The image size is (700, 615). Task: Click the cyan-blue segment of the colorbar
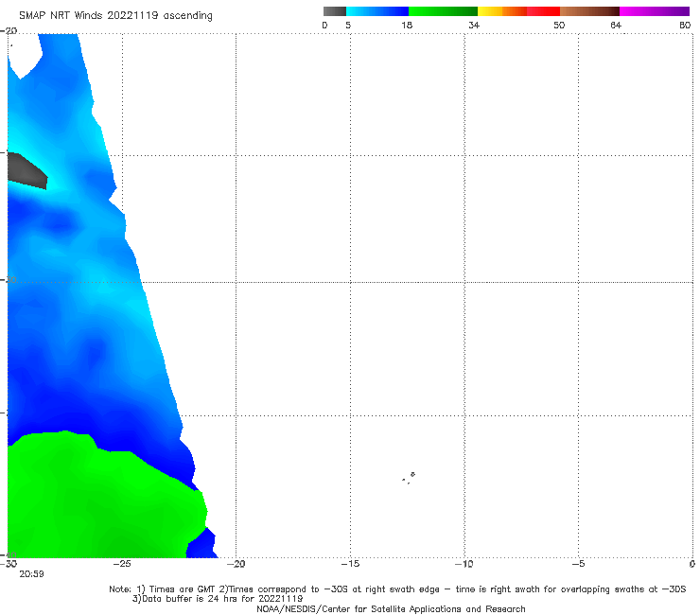pos(377,11)
